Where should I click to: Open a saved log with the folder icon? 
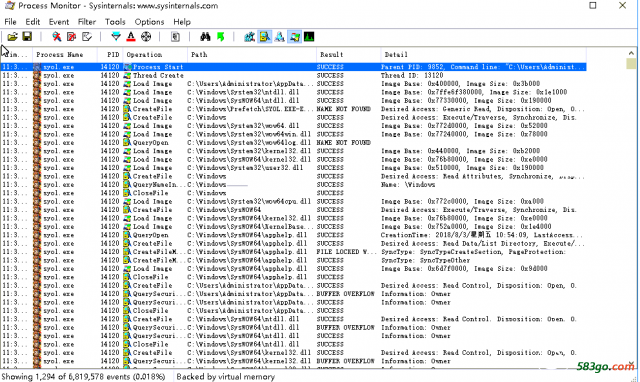(x=13, y=37)
